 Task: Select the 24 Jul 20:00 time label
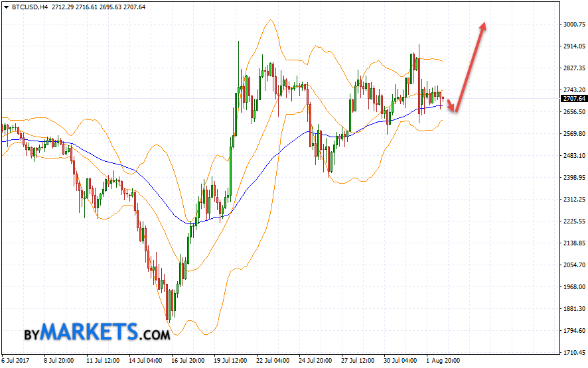[x=314, y=361]
